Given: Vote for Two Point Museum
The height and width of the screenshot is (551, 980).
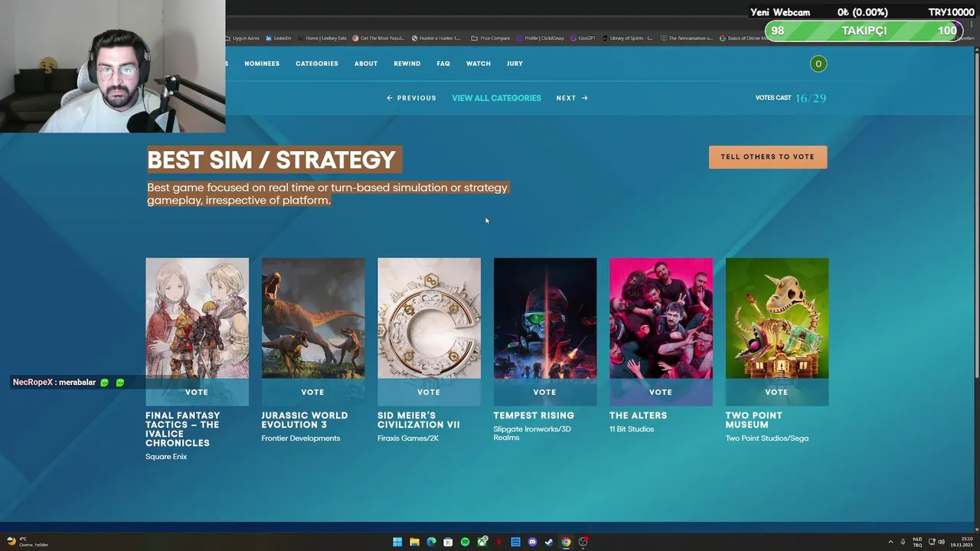Looking at the screenshot, I should [776, 392].
